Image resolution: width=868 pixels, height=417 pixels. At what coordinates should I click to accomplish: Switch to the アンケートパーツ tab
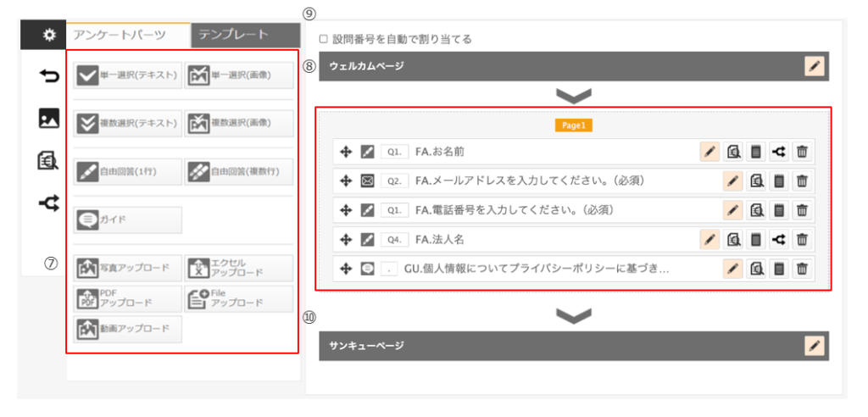[x=128, y=35]
